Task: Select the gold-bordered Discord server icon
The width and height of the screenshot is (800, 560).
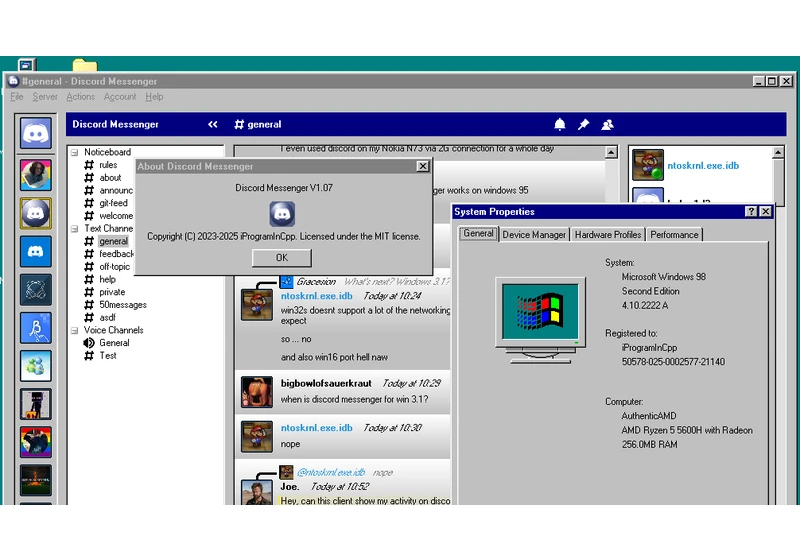Action: click(36, 213)
